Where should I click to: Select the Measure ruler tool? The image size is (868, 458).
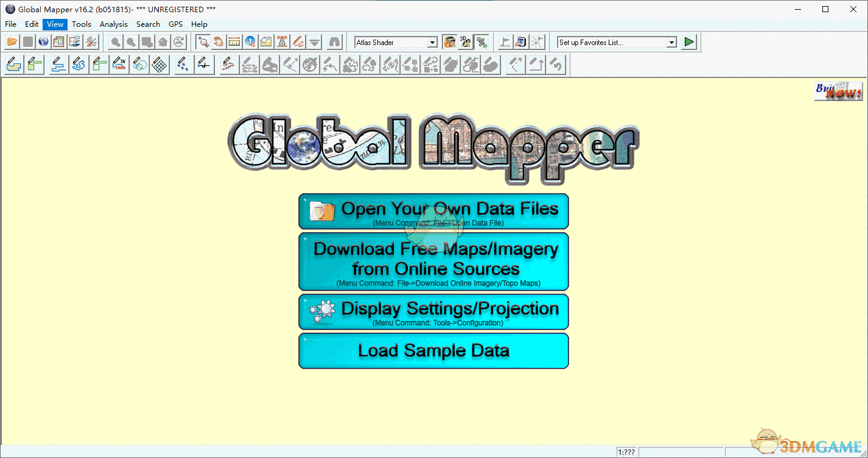[x=234, y=41]
